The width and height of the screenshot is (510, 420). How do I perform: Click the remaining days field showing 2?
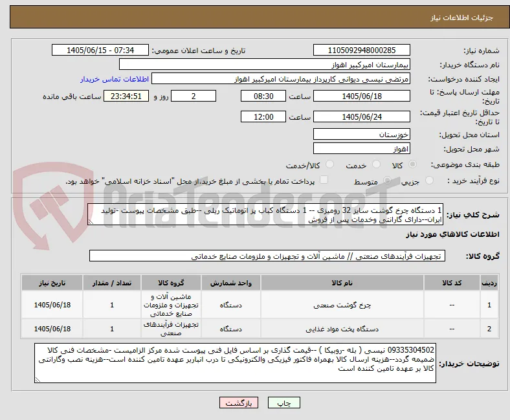(x=194, y=96)
